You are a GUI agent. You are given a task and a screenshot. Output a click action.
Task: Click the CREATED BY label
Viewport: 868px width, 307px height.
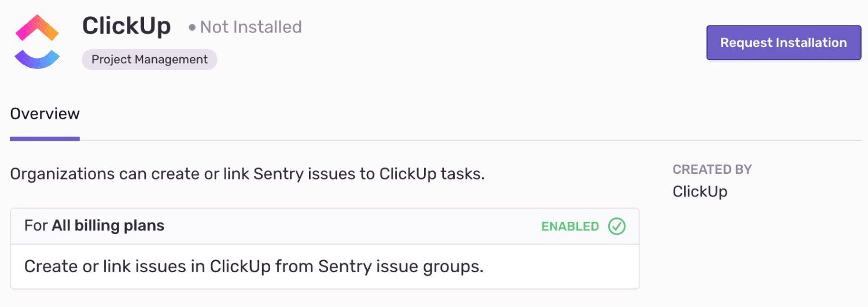click(x=712, y=170)
